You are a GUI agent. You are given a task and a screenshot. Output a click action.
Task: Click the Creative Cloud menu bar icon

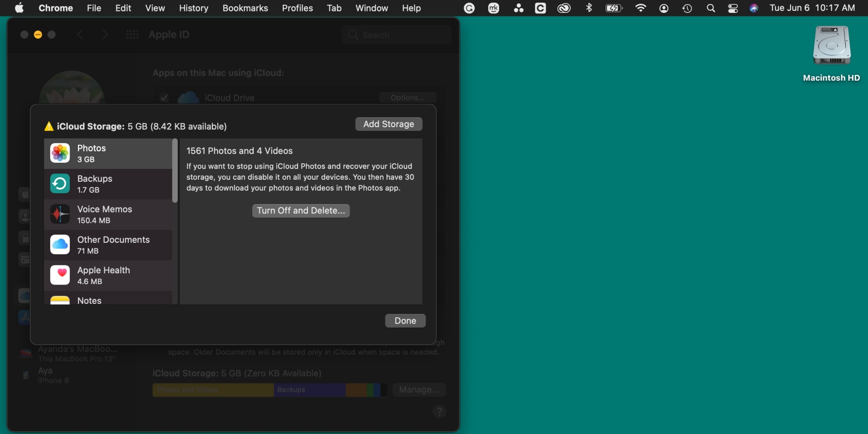click(564, 8)
